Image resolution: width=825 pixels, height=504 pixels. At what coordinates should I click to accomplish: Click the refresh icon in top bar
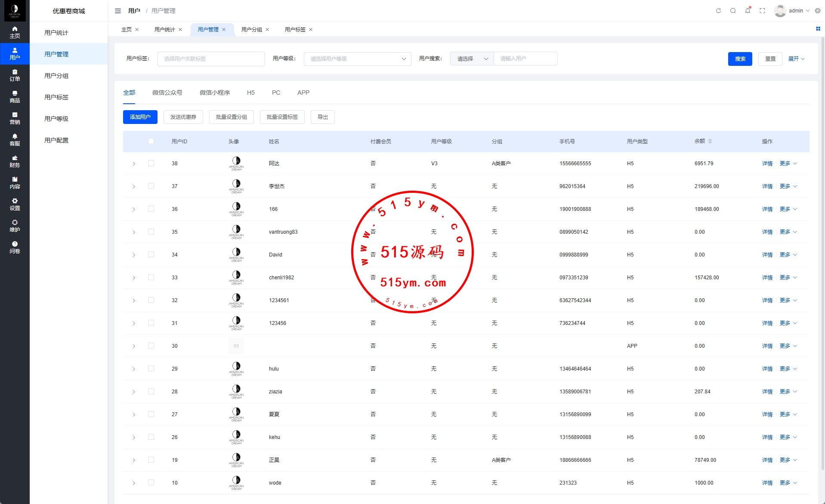coord(718,11)
